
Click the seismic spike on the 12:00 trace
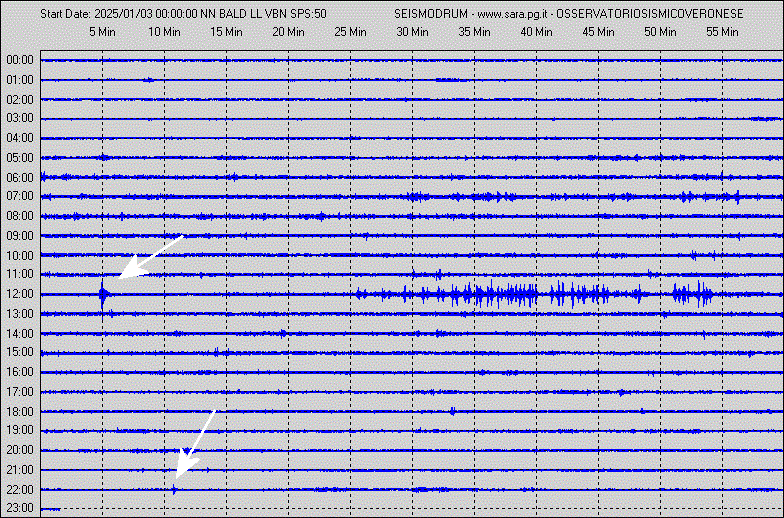[103, 295]
